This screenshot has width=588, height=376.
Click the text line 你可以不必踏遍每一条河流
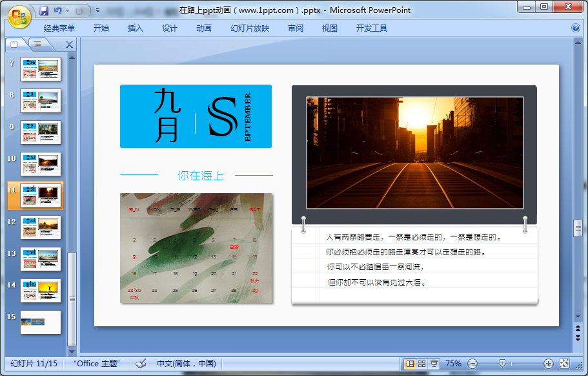point(376,267)
